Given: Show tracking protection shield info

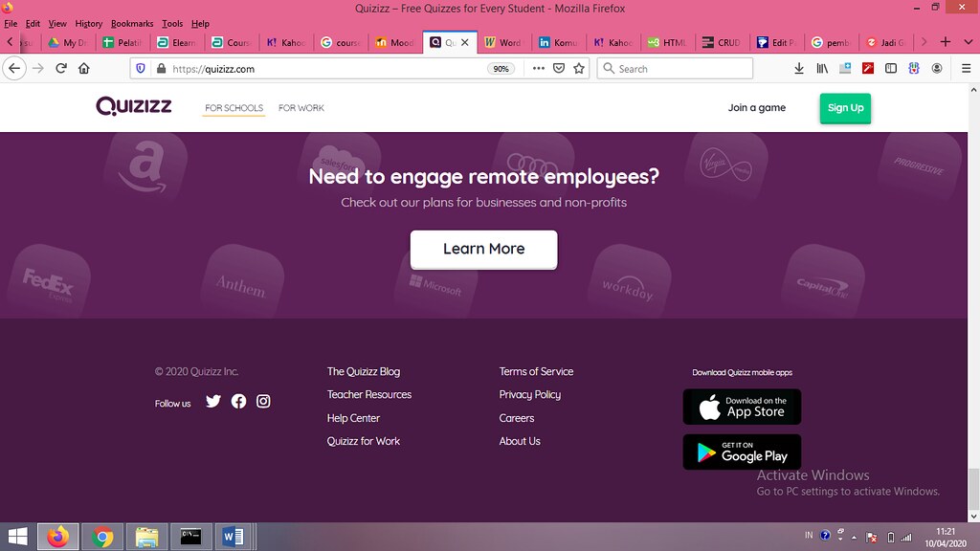Looking at the screenshot, I should 141,69.
